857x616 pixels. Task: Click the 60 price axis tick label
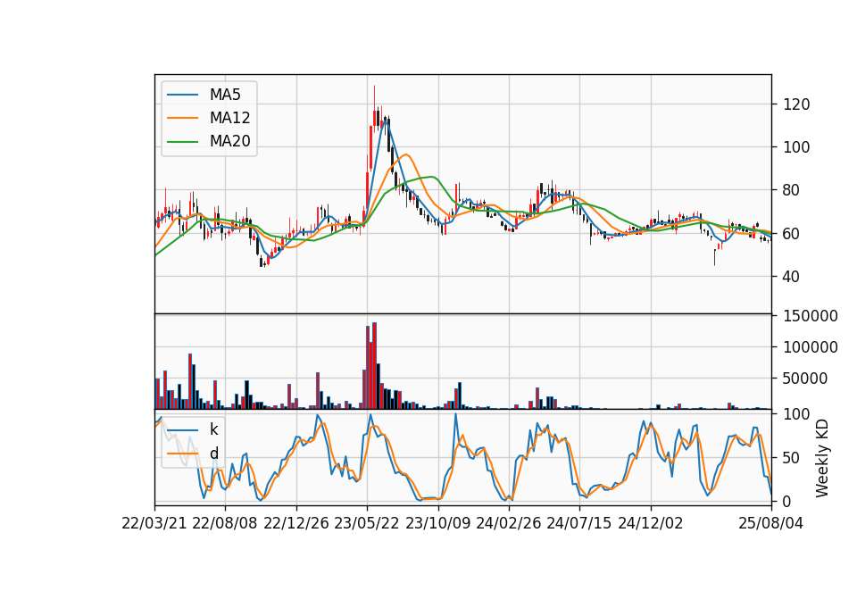tap(792, 233)
